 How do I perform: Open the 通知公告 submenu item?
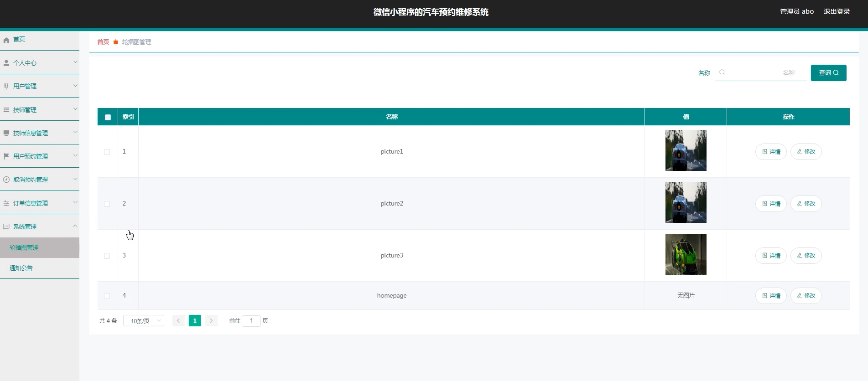[21, 268]
